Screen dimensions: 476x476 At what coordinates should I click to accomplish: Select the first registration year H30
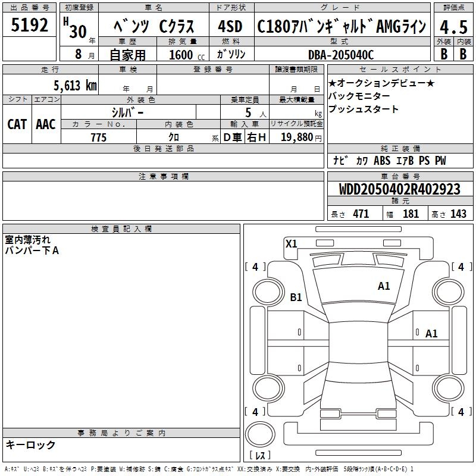point(75,28)
